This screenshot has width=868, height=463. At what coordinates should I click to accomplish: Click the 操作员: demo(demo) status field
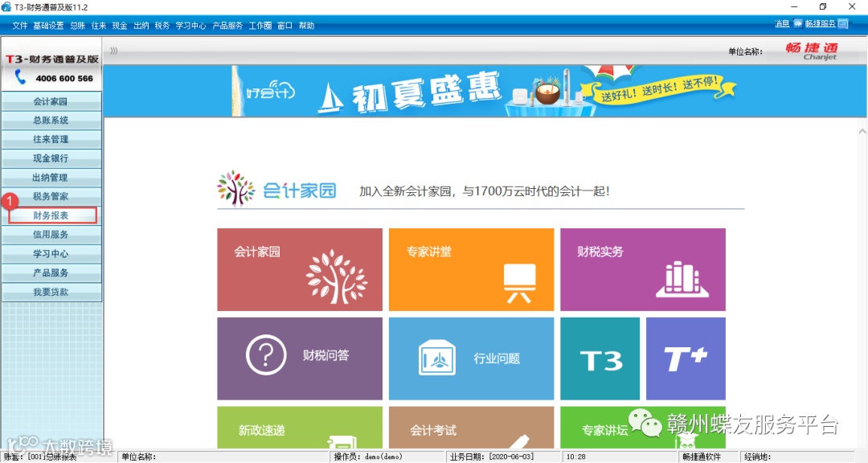[388, 457]
